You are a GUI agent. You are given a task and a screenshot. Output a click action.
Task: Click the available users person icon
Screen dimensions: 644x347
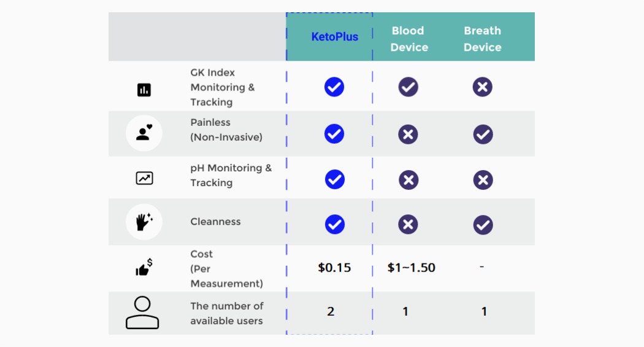pyautogui.click(x=142, y=313)
